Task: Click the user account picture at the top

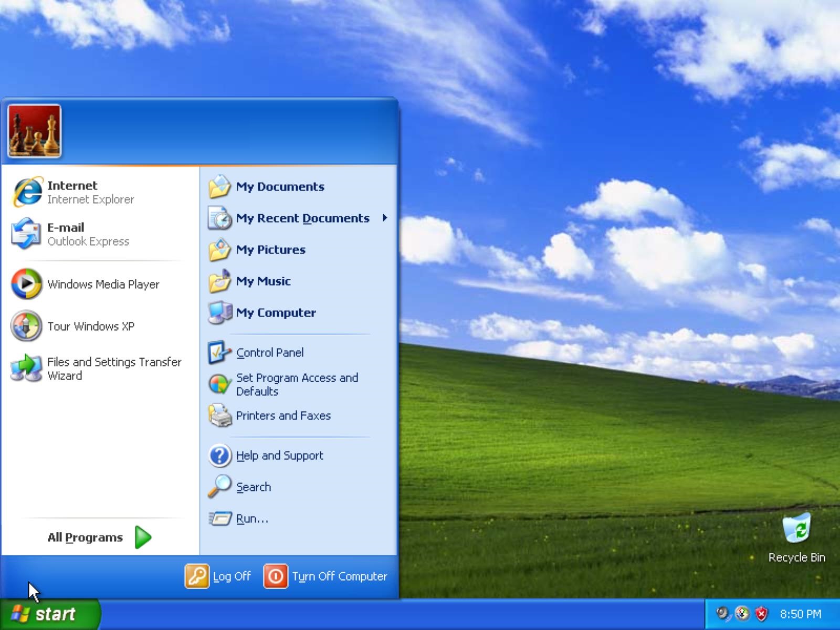Action: (34, 131)
